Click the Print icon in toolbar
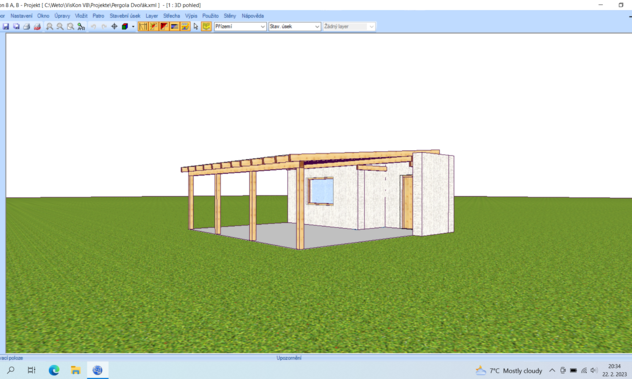 27,27
